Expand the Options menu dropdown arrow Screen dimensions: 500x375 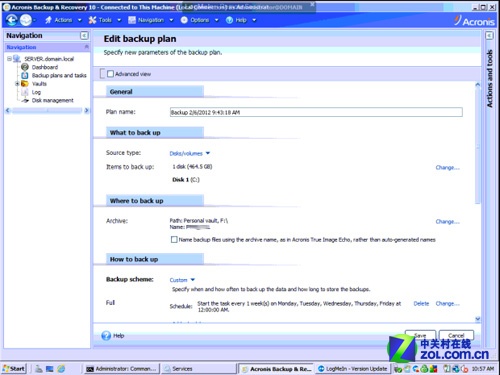(216, 20)
